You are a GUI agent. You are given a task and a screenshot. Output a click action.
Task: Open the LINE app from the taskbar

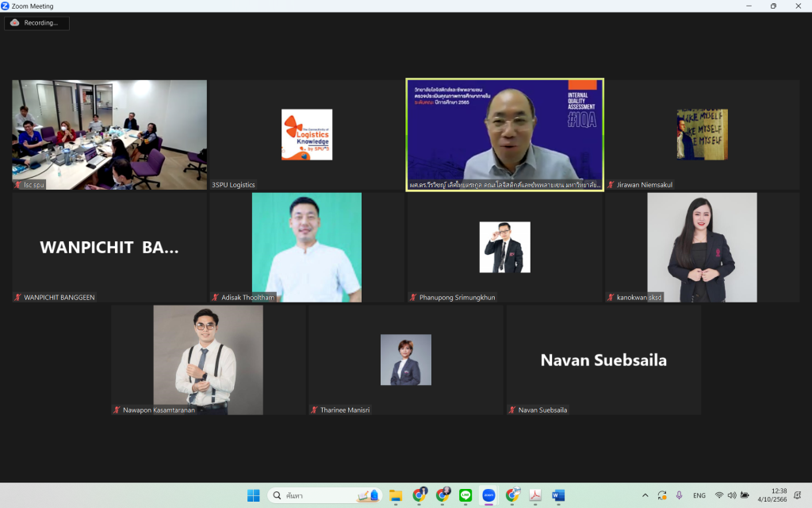[x=465, y=495]
